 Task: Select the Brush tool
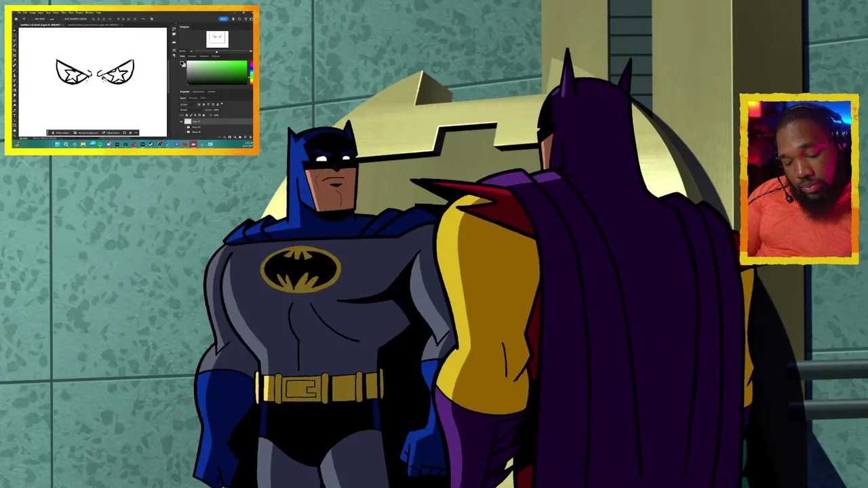(x=14, y=70)
